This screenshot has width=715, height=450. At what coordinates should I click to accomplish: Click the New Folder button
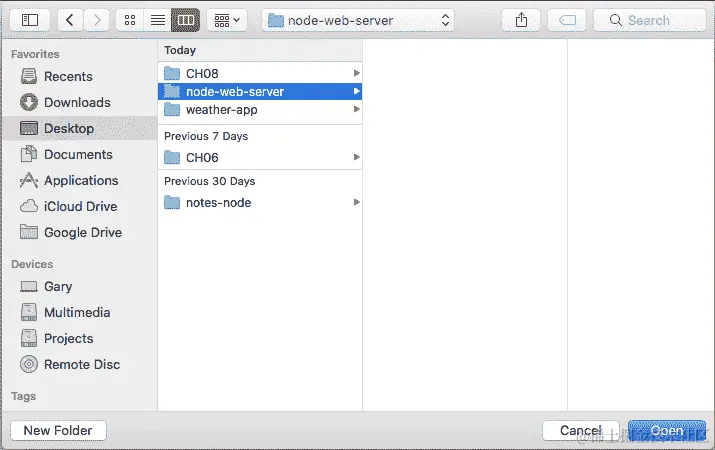(58, 430)
